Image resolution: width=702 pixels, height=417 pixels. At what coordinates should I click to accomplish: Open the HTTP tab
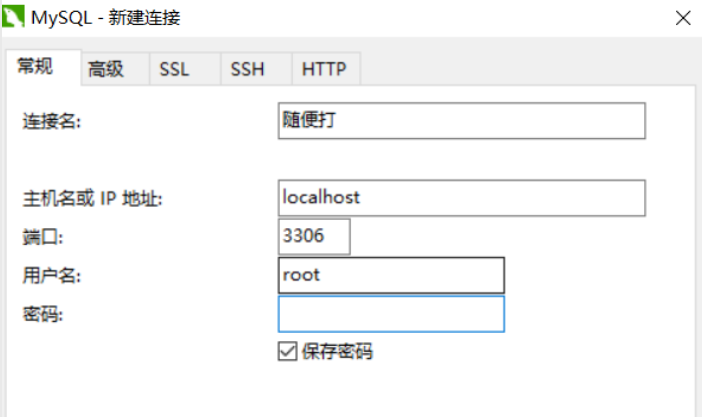(x=326, y=69)
